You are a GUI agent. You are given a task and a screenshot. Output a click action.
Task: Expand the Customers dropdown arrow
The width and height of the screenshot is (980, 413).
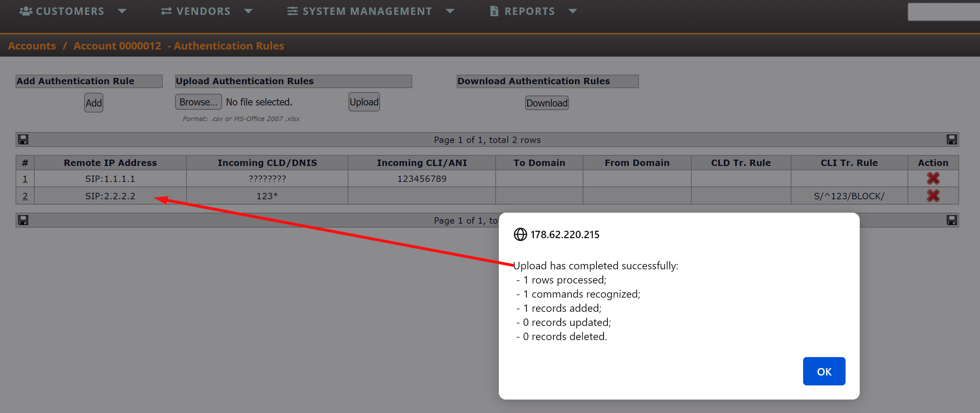(x=122, y=11)
